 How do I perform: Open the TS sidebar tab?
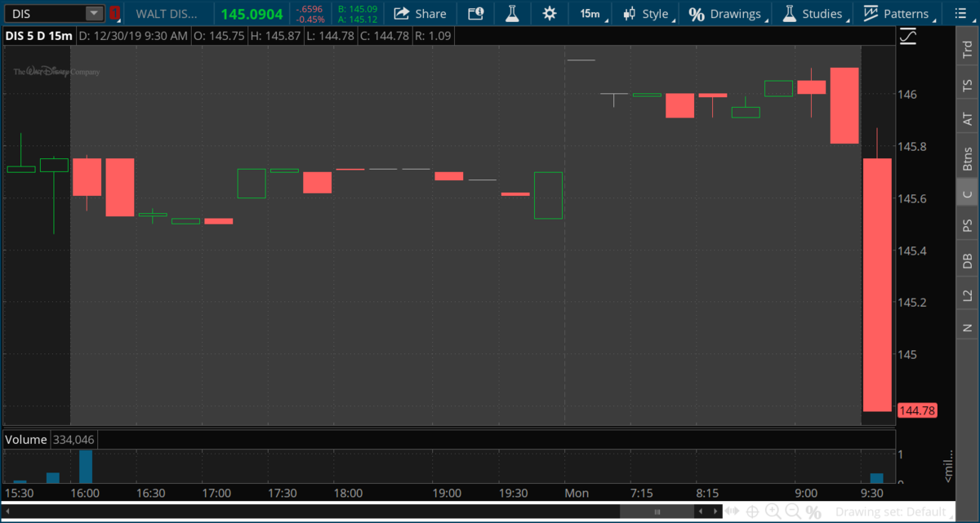[x=968, y=85]
